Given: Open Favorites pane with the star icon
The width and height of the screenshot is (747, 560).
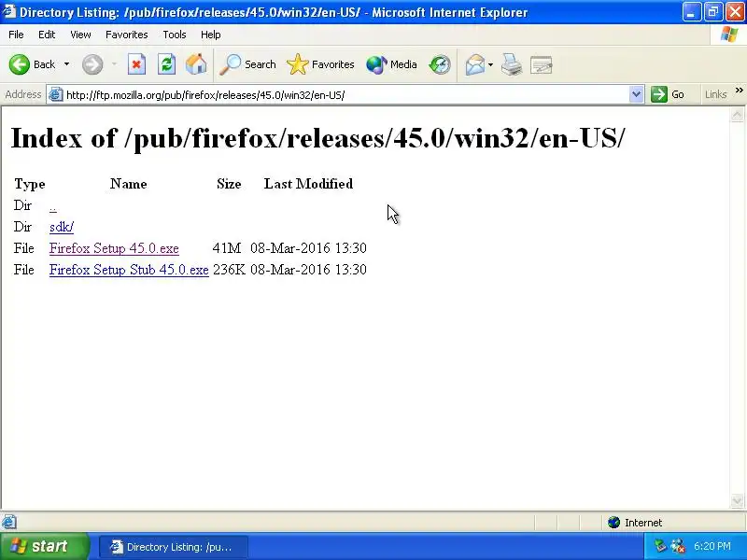Looking at the screenshot, I should tap(320, 64).
